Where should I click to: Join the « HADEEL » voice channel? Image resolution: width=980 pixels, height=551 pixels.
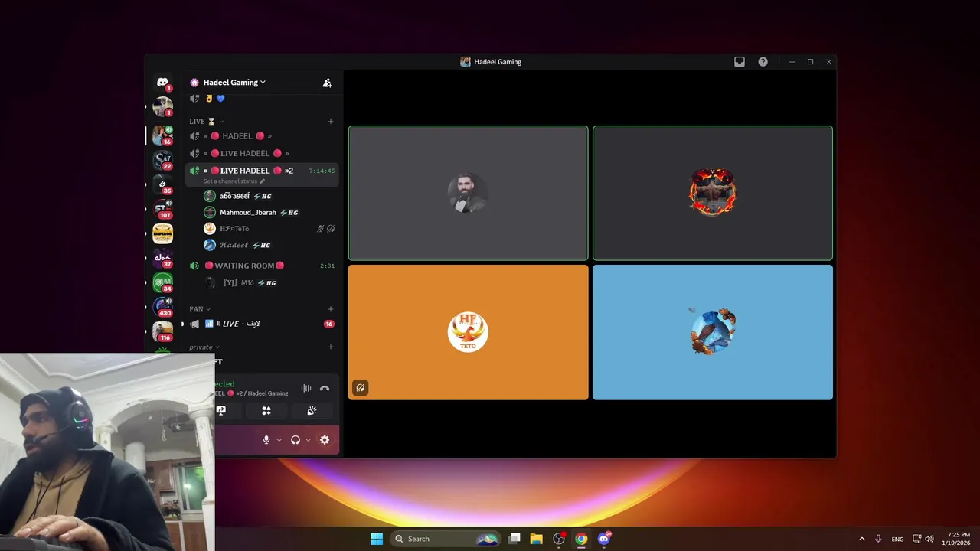coord(261,136)
